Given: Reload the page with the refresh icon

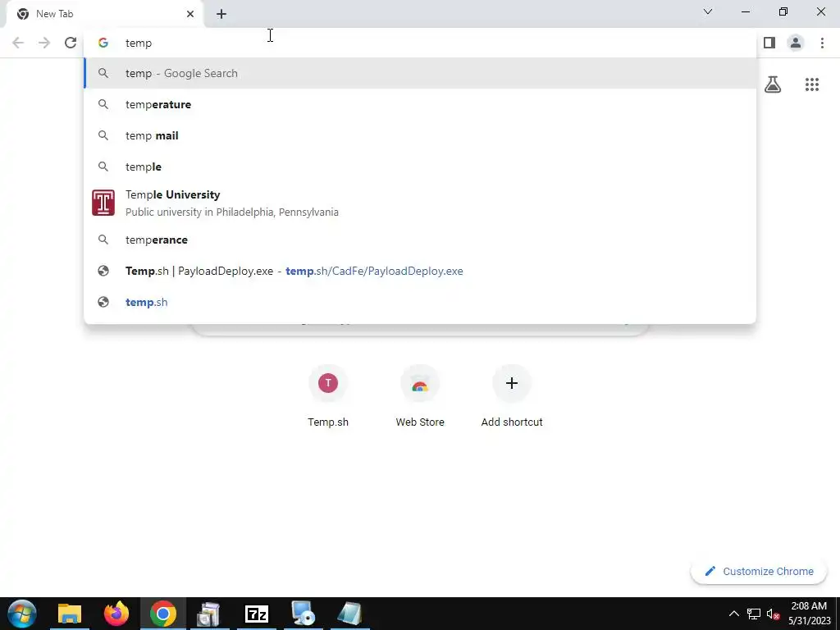Looking at the screenshot, I should coord(71,43).
